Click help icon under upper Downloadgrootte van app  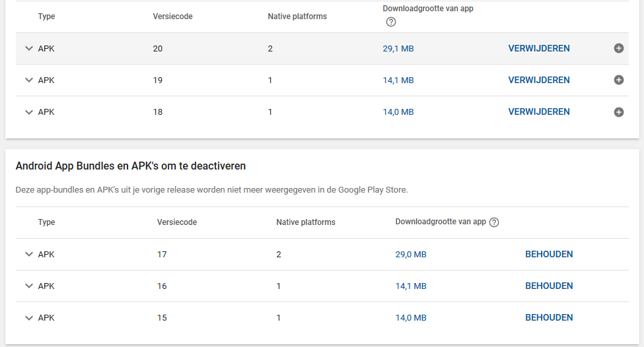pyautogui.click(x=391, y=22)
